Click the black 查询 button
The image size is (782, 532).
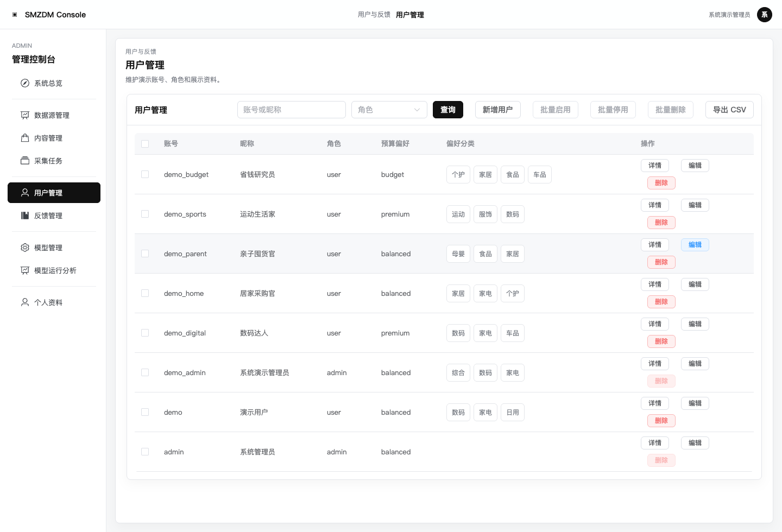(448, 110)
